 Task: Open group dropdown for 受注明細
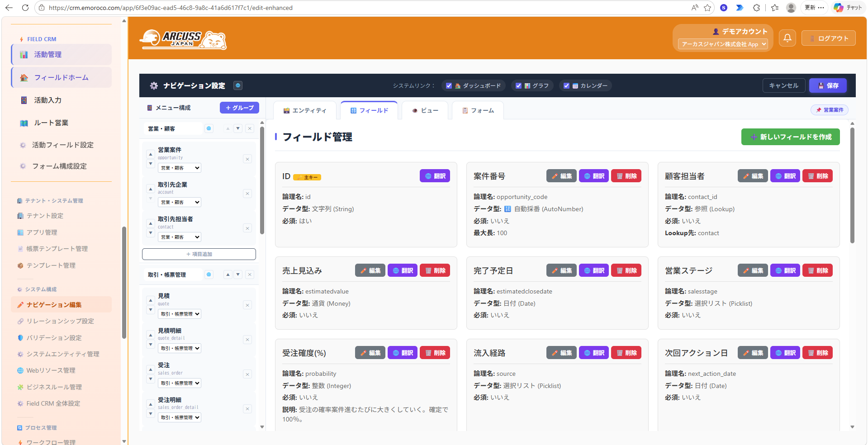180,417
